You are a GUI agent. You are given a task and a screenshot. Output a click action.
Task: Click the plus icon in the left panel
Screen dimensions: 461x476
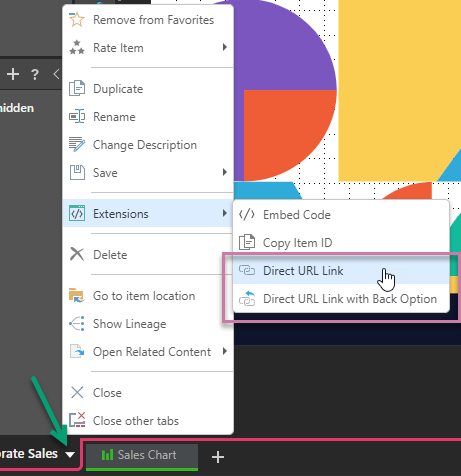coord(13,74)
